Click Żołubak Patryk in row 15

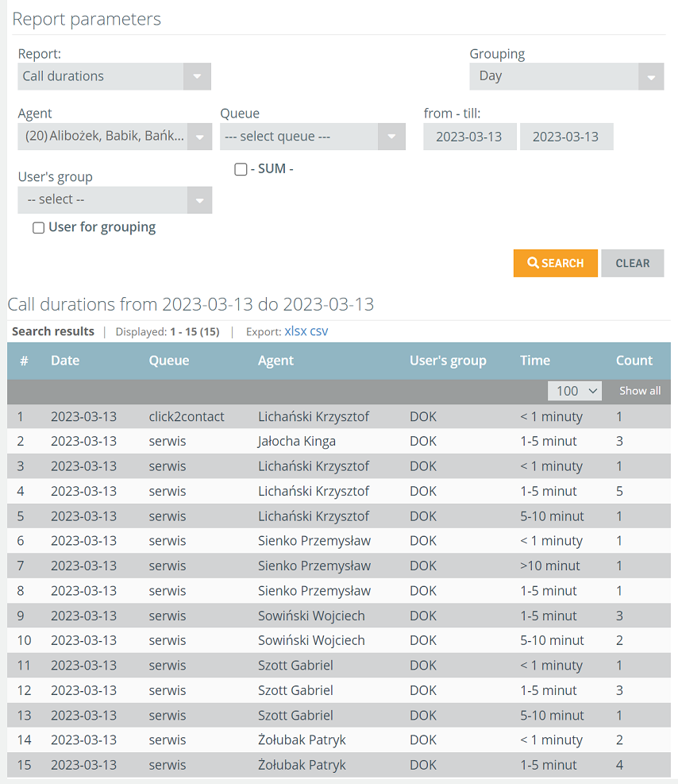coord(302,765)
